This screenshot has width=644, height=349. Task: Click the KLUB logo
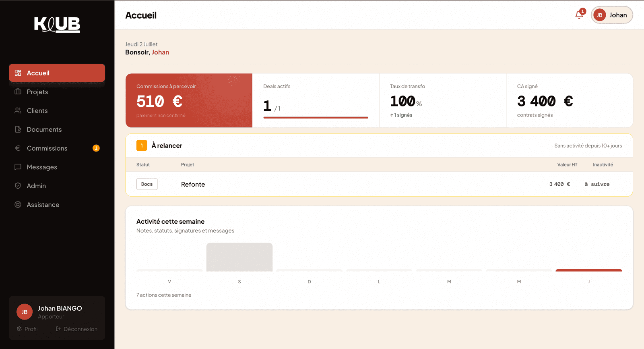(57, 25)
